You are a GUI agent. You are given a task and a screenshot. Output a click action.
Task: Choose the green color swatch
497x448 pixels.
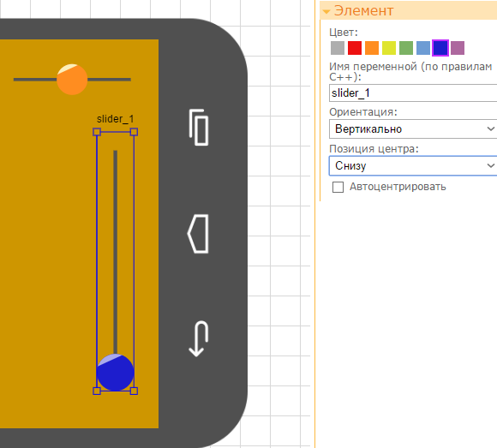point(406,48)
